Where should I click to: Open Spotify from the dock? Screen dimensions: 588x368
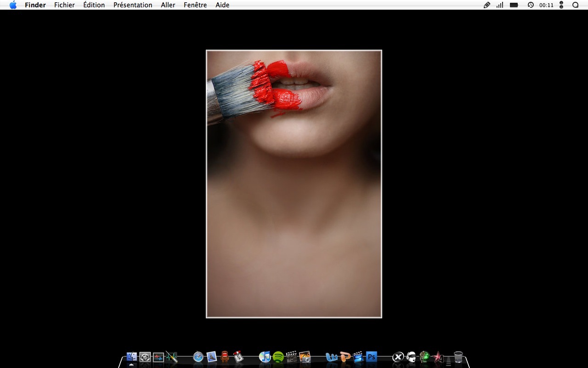(x=278, y=357)
